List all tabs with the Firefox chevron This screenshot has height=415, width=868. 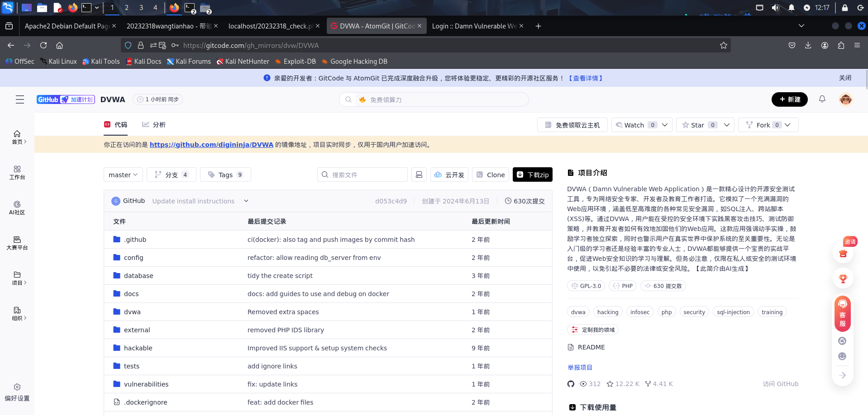point(801,26)
